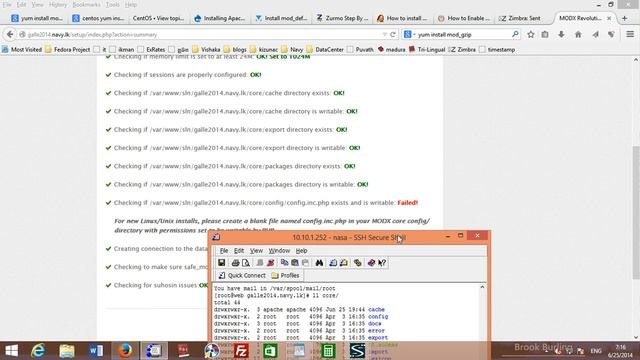Open the Downloads arrow icon
The height and width of the screenshot is (360, 640).
(x=562, y=35)
